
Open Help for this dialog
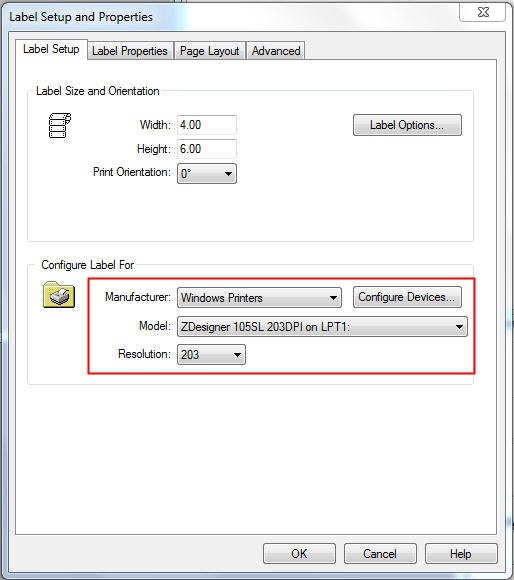click(x=461, y=554)
